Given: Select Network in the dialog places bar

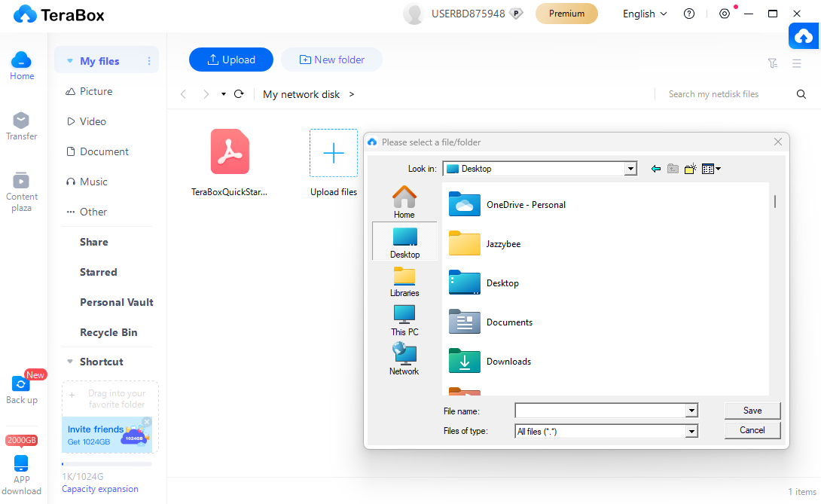Looking at the screenshot, I should click(x=404, y=359).
